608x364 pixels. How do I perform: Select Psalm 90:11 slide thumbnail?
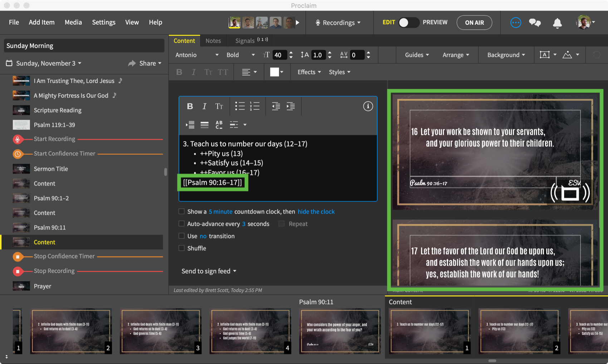[x=339, y=331]
